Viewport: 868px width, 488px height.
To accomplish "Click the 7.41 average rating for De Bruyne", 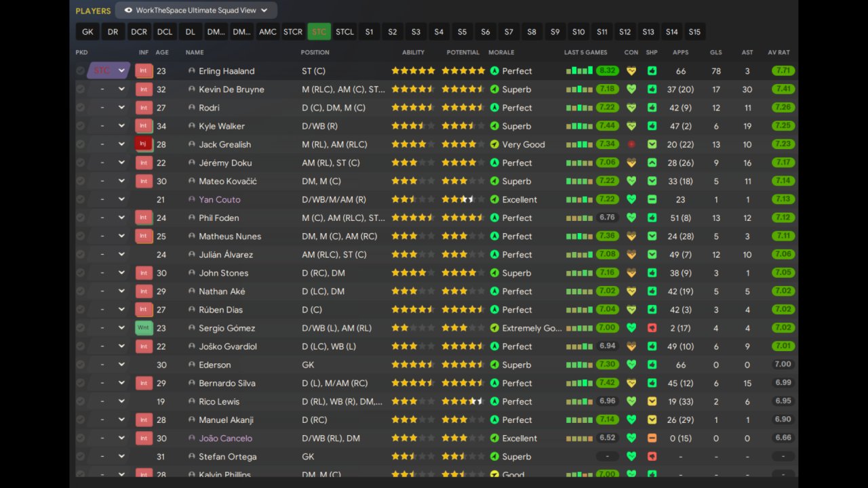I will [783, 89].
